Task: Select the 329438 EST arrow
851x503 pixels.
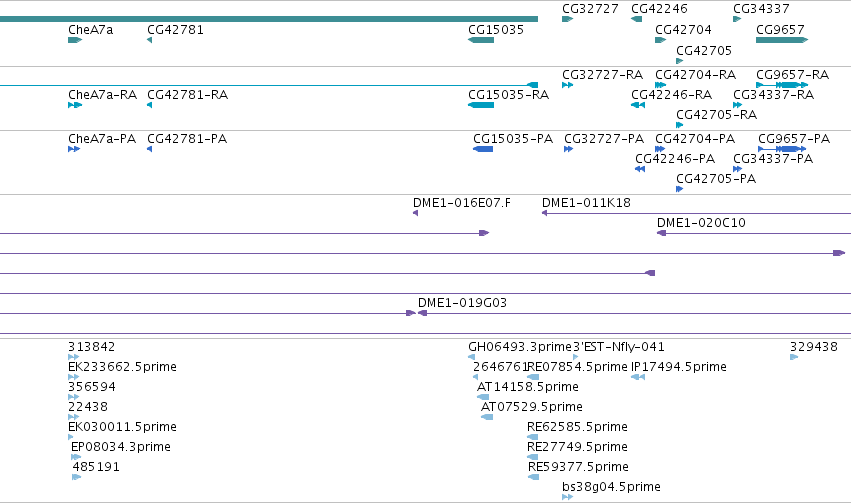Action: pos(794,357)
